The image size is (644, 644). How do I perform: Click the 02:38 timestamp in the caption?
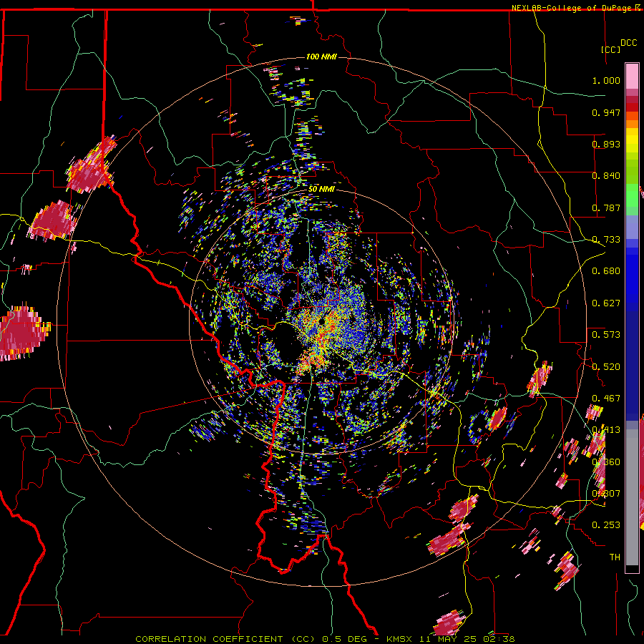coord(499,639)
